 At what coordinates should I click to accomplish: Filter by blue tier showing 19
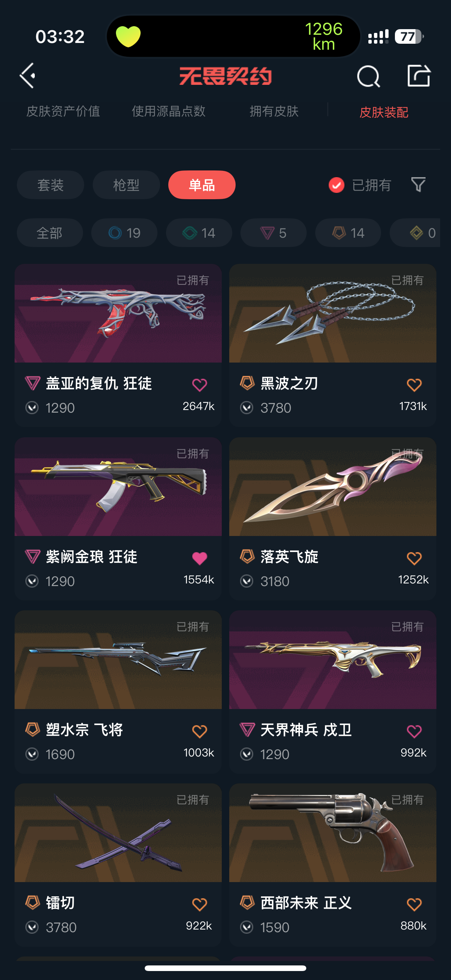coord(125,233)
